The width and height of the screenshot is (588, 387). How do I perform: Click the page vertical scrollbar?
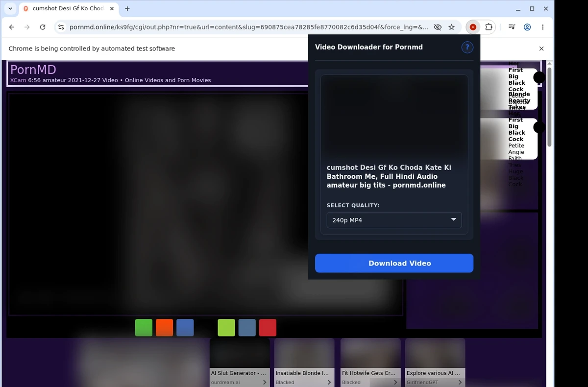[x=549, y=106]
